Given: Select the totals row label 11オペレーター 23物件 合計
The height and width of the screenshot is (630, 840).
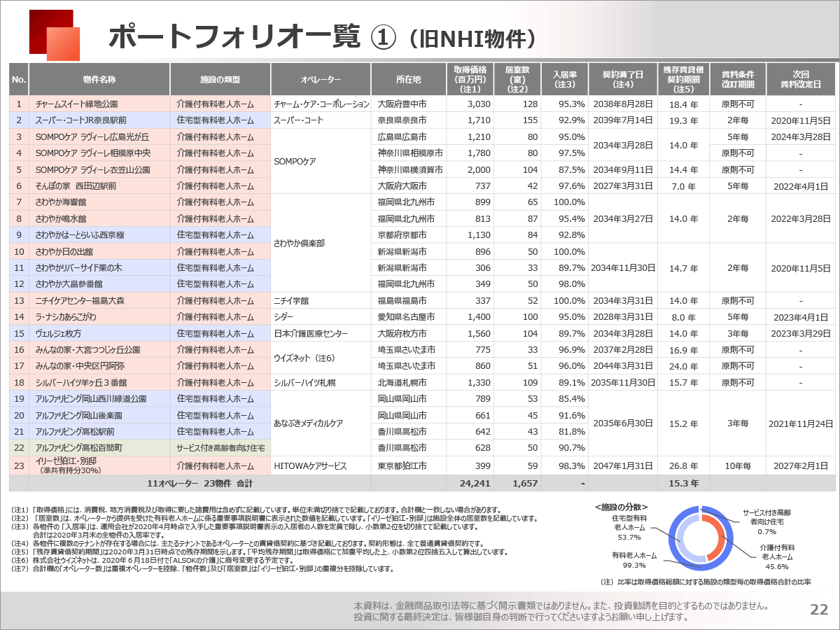Looking at the screenshot, I should (199, 483).
